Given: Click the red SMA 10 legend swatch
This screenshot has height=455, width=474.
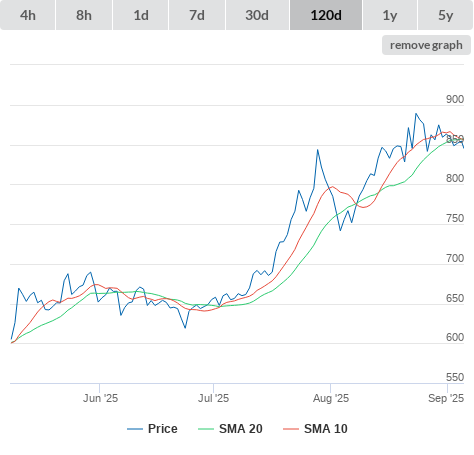Looking at the screenshot, I should [x=291, y=429].
